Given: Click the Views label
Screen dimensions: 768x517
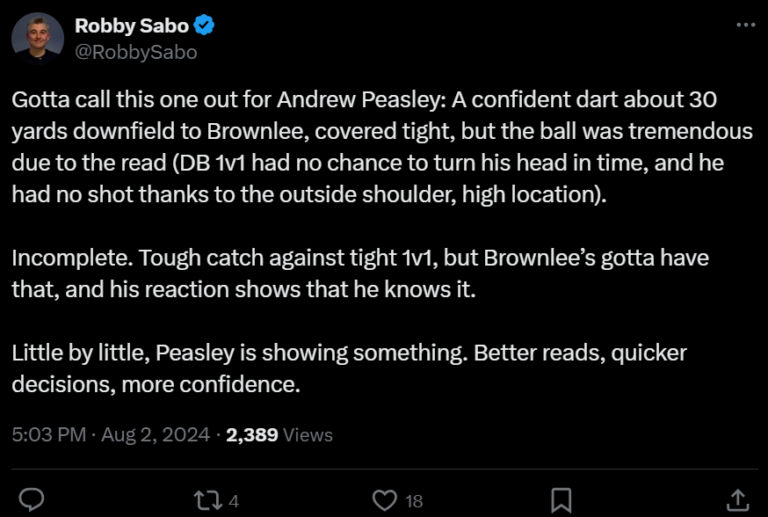Looking at the screenshot, I should point(308,435).
